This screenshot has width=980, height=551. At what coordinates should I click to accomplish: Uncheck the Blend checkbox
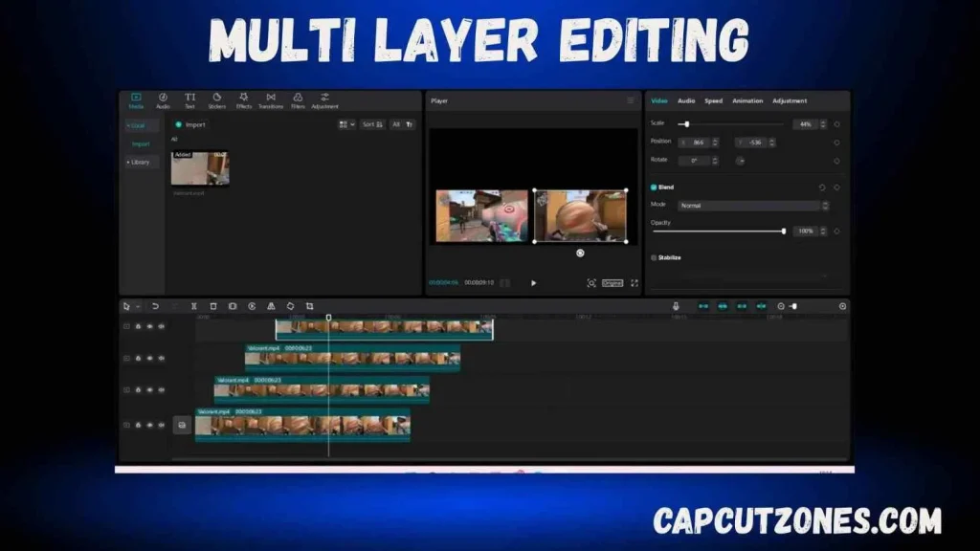coord(655,187)
